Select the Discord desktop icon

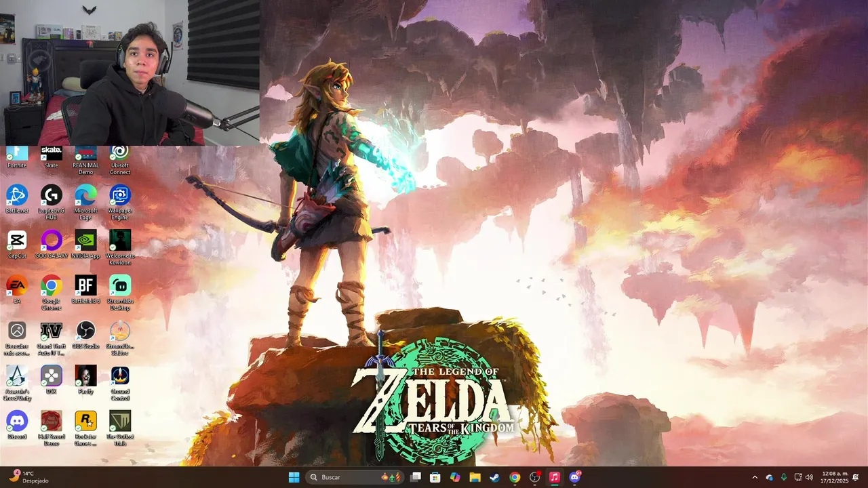(x=17, y=425)
